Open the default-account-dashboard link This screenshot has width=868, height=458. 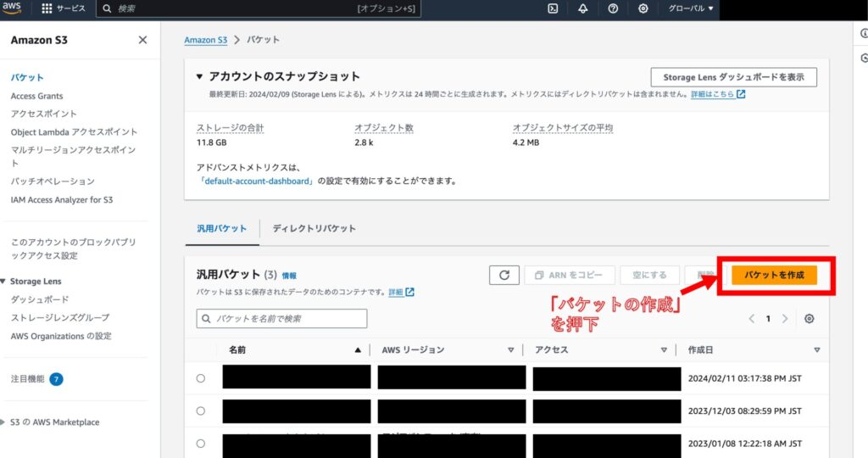(x=256, y=182)
